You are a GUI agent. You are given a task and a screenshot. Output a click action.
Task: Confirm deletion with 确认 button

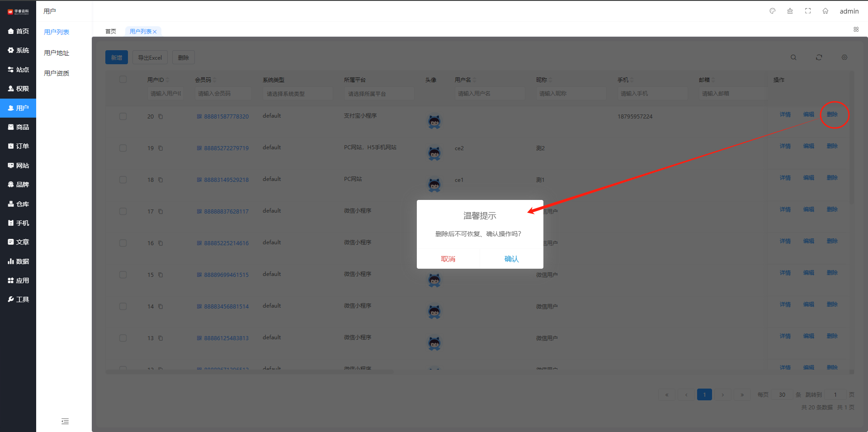(x=511, y=259)
